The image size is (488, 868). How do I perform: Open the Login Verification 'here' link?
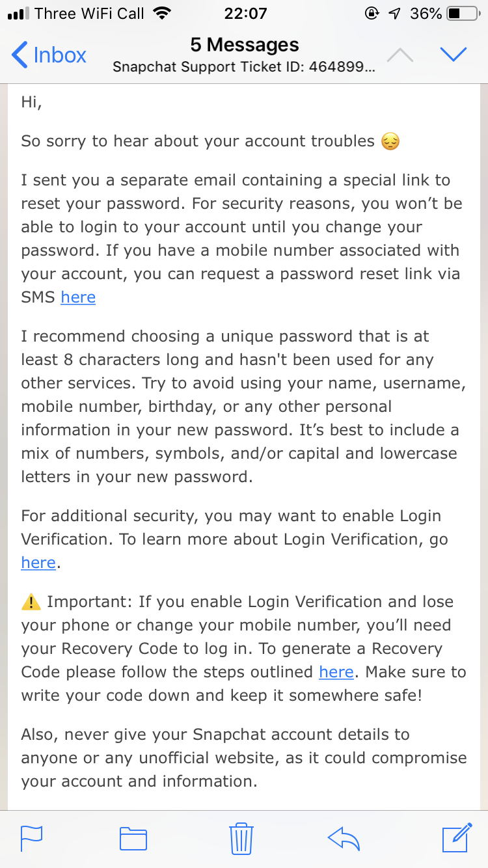click(38, 563)
